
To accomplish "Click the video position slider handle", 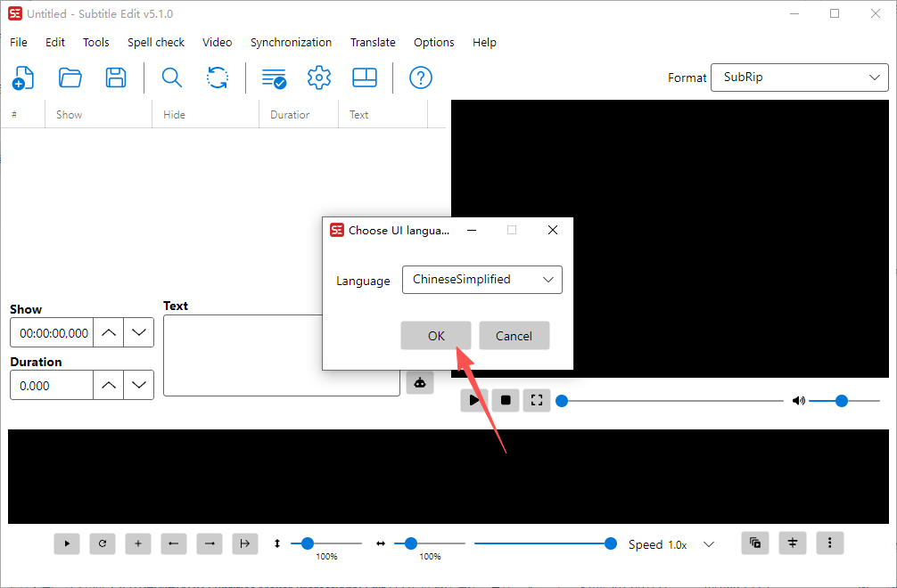I will tap(562, 401).
